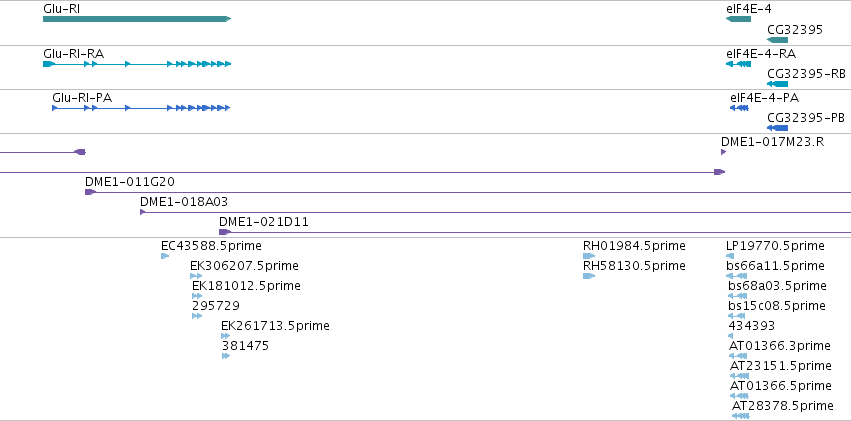Select the DME1-021D11 clone start

[x=225, y=232]
